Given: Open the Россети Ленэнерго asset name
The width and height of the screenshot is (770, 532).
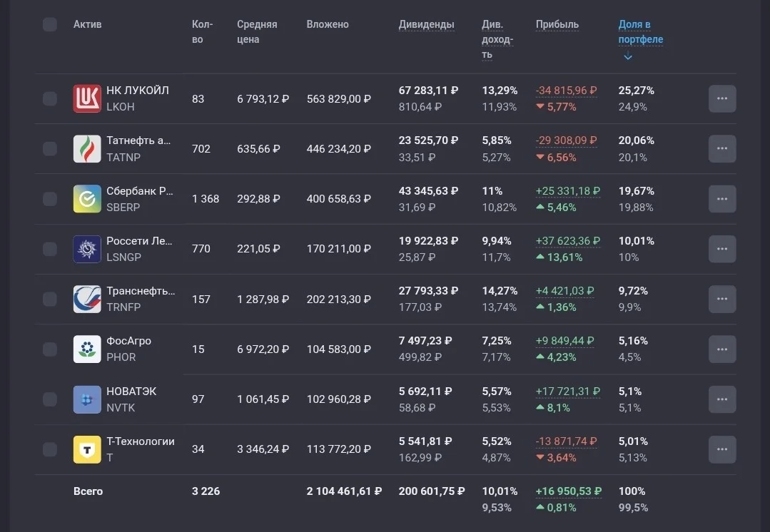Looking at the screenshot, I should pyautogui.click(x=139, y=241).
